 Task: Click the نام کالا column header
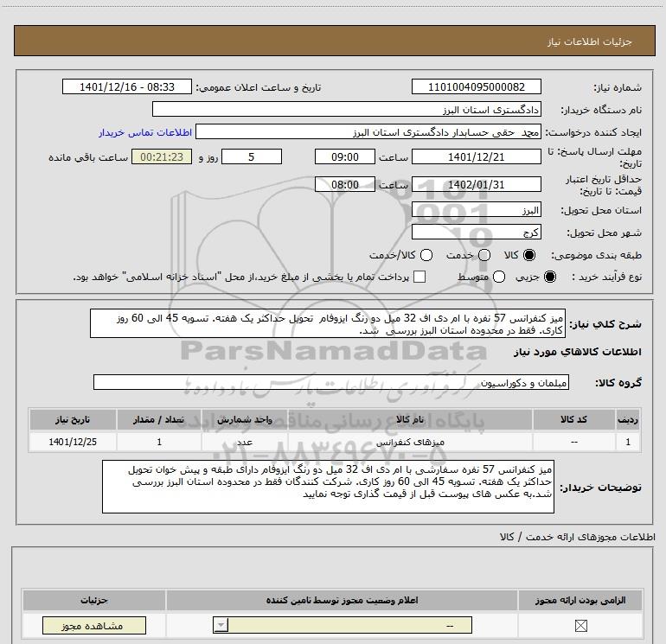pos(410,419)
